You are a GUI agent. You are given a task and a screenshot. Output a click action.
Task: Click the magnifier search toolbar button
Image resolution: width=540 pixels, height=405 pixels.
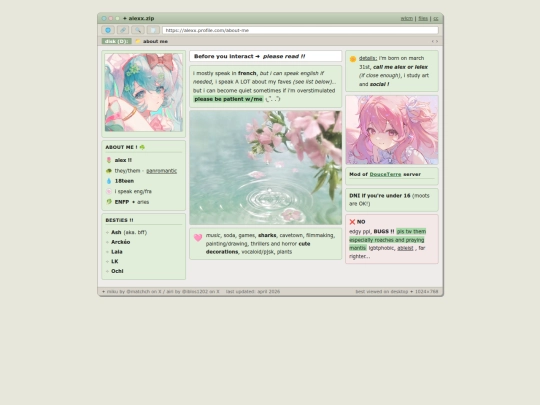tap(138, 30)
